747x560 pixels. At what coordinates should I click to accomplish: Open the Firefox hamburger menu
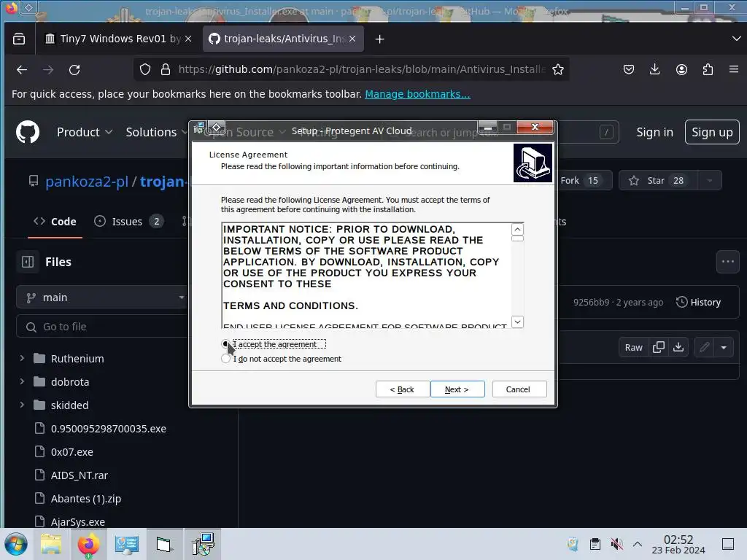coord(734,69)
